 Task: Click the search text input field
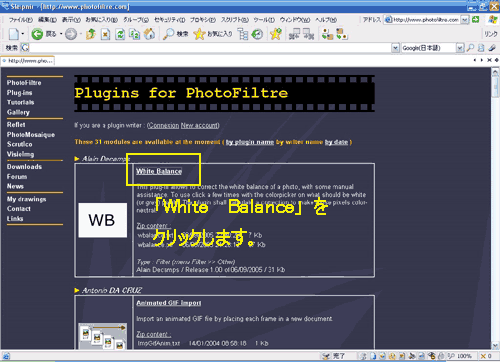pos(210,48)
